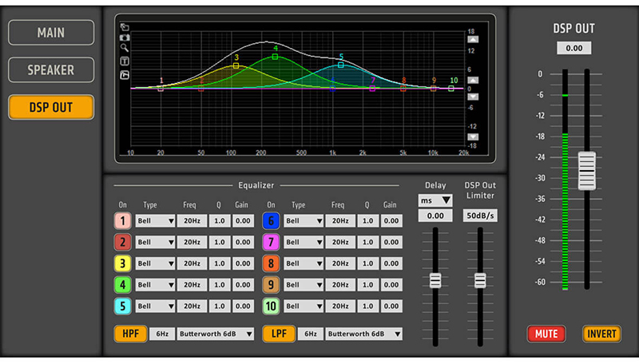Screen dimensions: 639x364
Task: Select band 1 pink handle on the graph
Action: (x=161, y=89)
